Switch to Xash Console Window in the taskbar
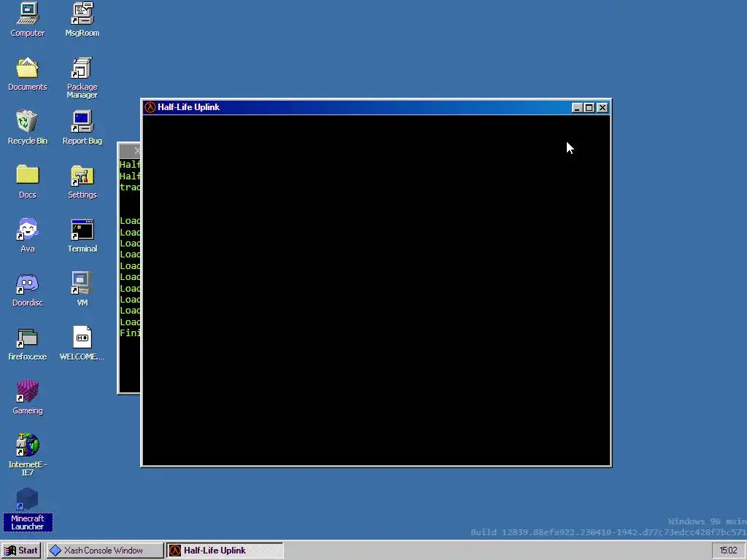 [104, 551]
